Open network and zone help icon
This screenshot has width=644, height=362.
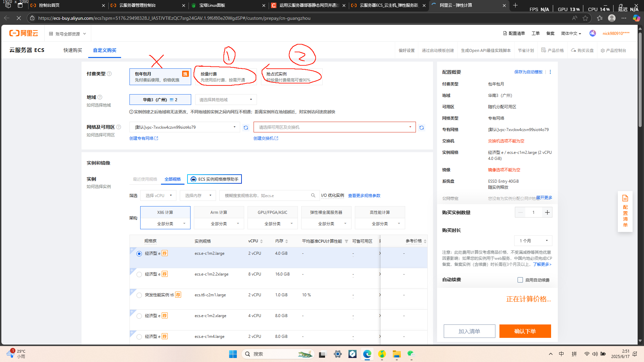click(x=118, y=127)
